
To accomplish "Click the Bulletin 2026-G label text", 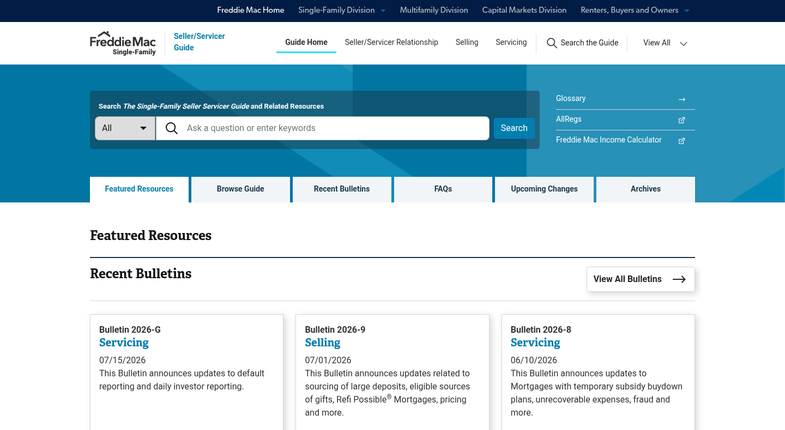I will point(130,330).
